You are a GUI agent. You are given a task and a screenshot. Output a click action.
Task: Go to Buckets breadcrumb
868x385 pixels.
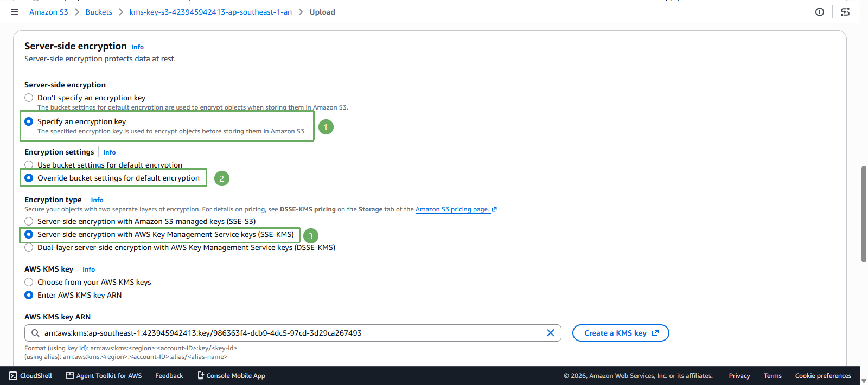(x=99, y=12)
